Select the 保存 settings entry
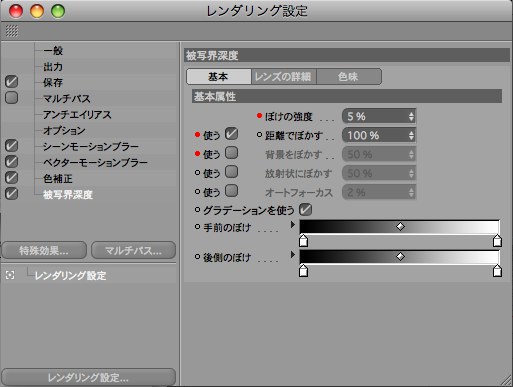513x387 pixels. point(53,83)
